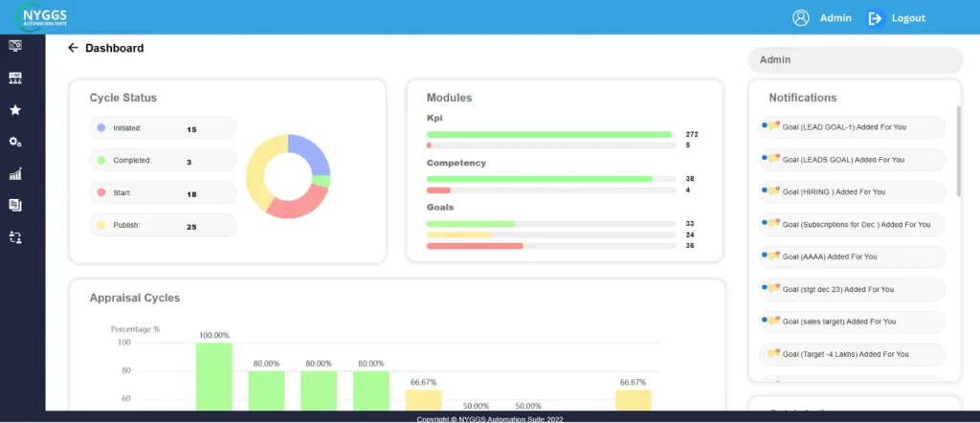Click the red Competency progress bar
Screen dimensions: 980x423
[438, 189]
